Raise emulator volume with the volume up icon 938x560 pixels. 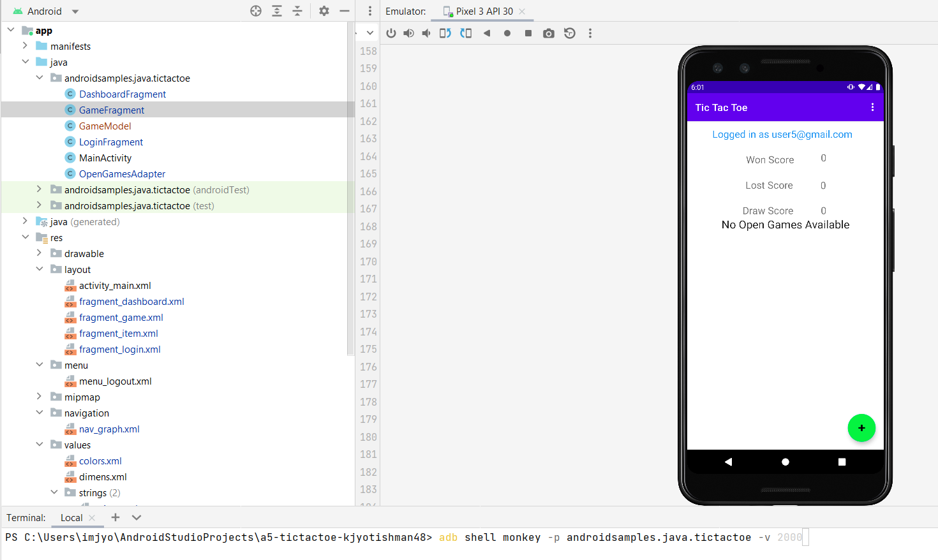[409, 33]
